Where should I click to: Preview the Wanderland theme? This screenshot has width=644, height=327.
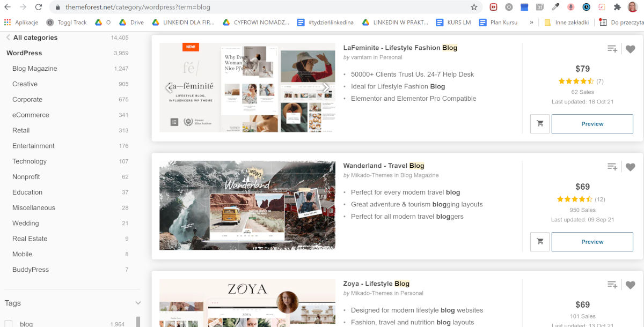tap(592, 242)
